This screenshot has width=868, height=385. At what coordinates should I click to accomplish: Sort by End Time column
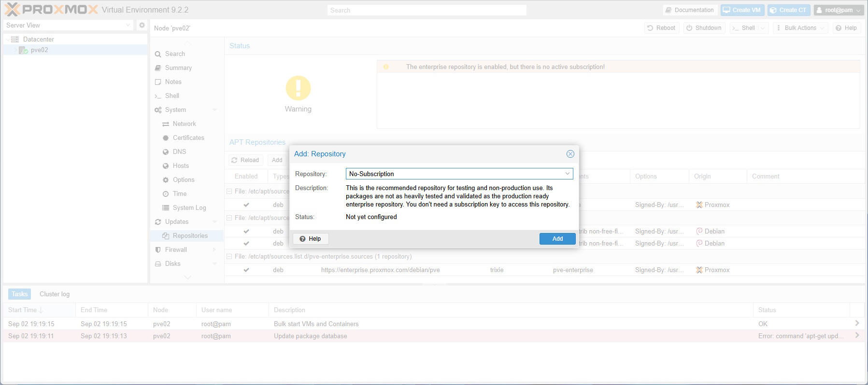pyautogui.click(x=112, y=310)
